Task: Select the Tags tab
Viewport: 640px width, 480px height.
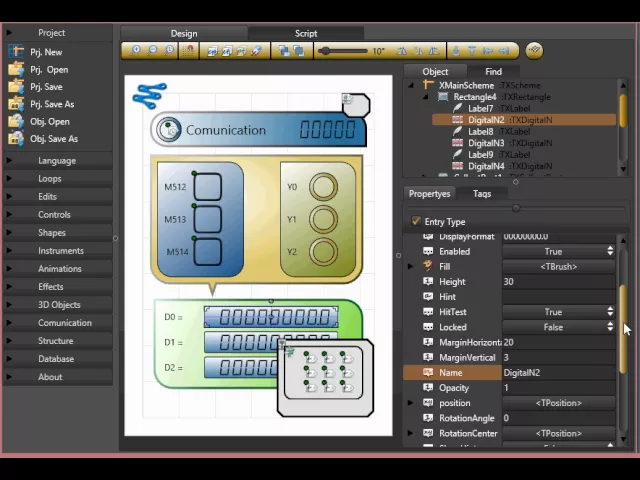Action: click(x=482, y=193)
